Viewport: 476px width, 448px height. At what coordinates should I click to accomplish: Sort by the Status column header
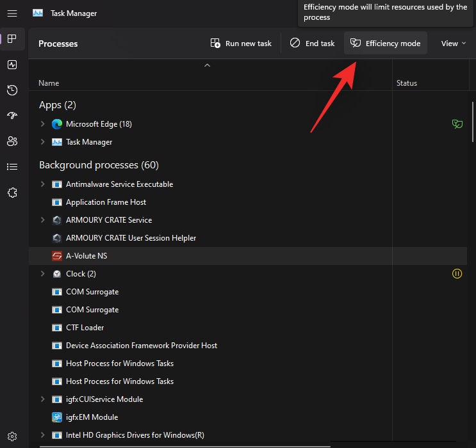click(407, 83)
